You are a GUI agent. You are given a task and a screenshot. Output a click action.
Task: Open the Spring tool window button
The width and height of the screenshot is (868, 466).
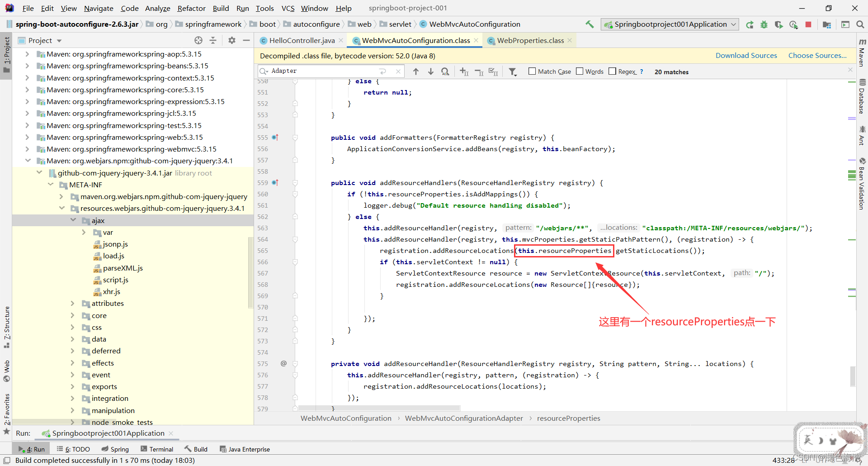coord(115,449)
